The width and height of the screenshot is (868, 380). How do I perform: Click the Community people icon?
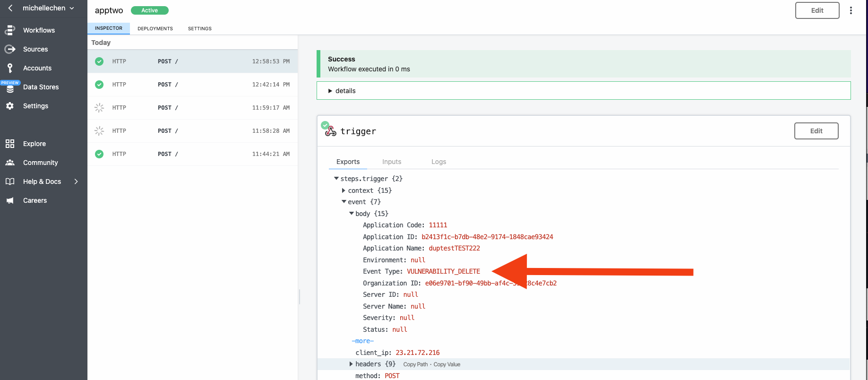point(10,163)
